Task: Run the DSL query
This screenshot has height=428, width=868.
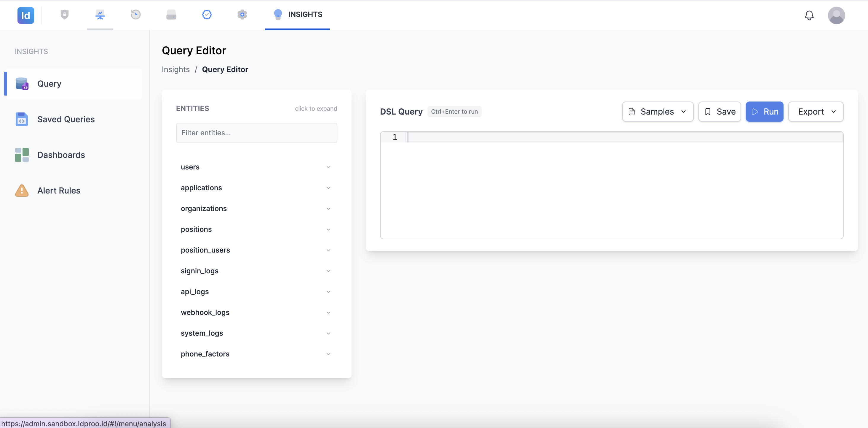Action: 764,112
